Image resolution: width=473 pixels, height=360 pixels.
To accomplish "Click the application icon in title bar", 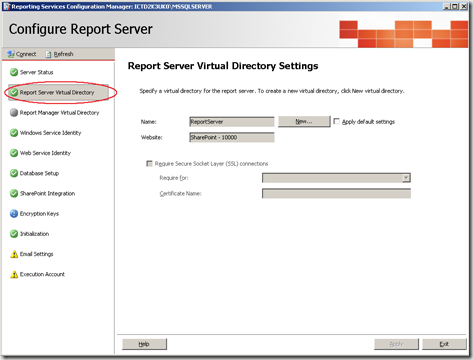I will 7,6.
